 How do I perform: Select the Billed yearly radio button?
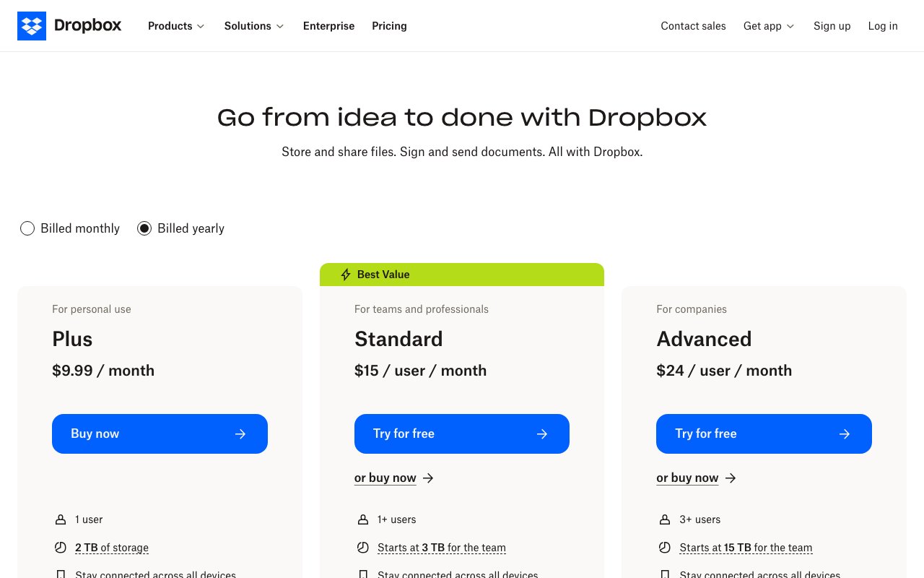pyautogui.click(x=144, y=228)
